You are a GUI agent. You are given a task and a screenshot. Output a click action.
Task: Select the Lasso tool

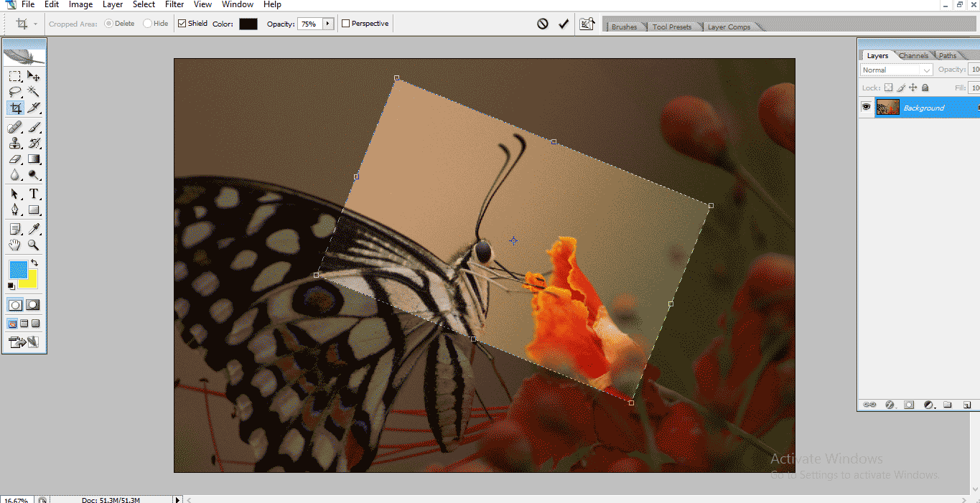(14, 92)
